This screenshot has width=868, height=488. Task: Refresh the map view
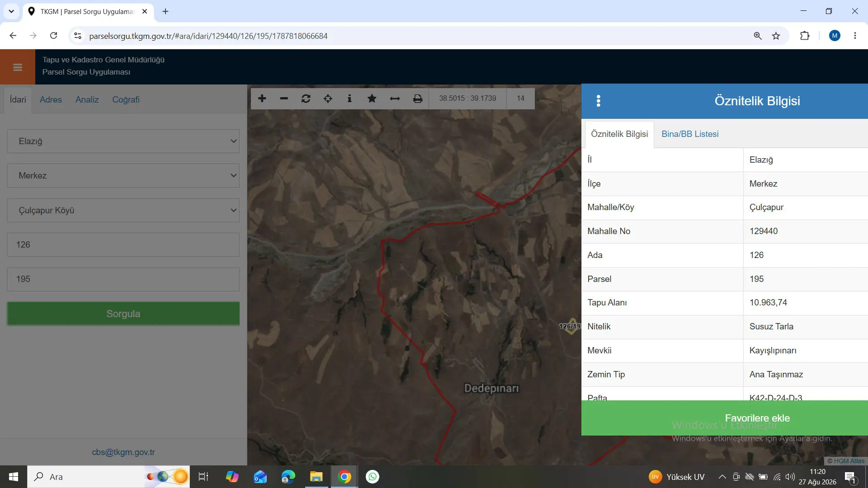(306, 99)
